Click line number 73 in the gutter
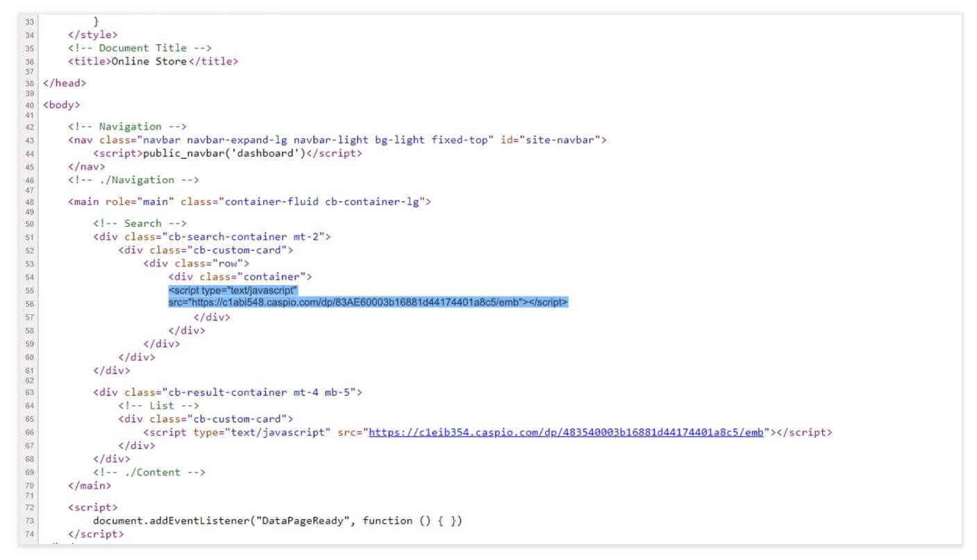This screenshot has width=977, height=560. pyautogui.click(x=29, y=521)
